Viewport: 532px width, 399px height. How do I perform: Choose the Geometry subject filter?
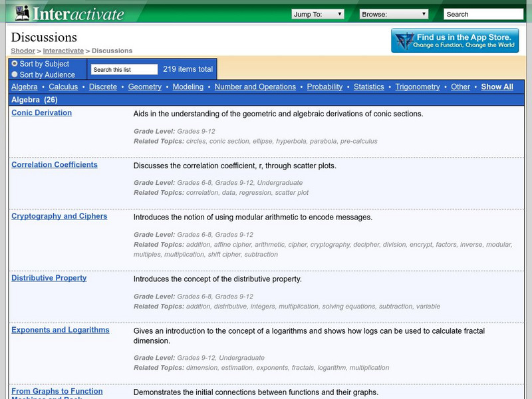(x=145, y=87)
